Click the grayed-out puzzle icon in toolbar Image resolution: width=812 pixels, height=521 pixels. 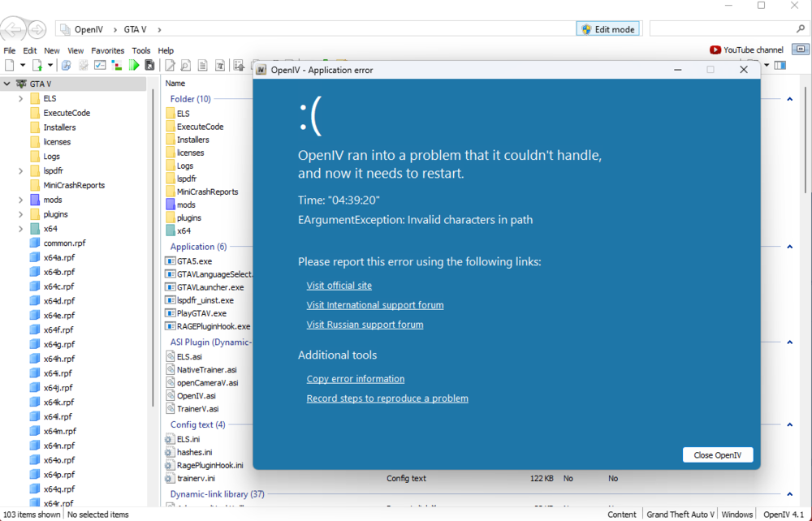click(x=83, y=65)
